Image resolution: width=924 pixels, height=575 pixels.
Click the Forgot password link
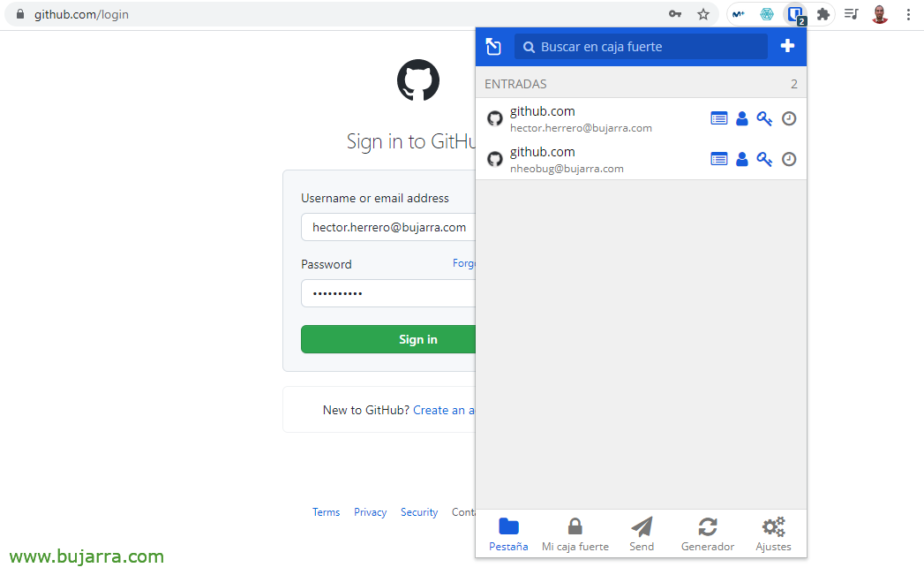click(x=464, y=263)
